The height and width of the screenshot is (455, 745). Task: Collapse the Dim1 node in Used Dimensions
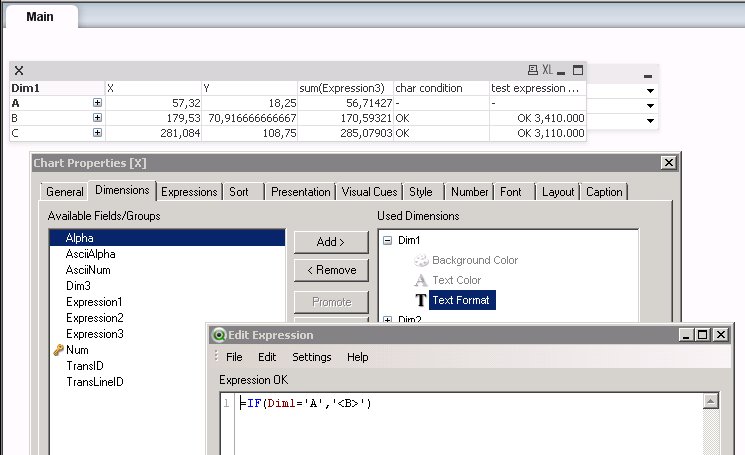coord(388,241)
